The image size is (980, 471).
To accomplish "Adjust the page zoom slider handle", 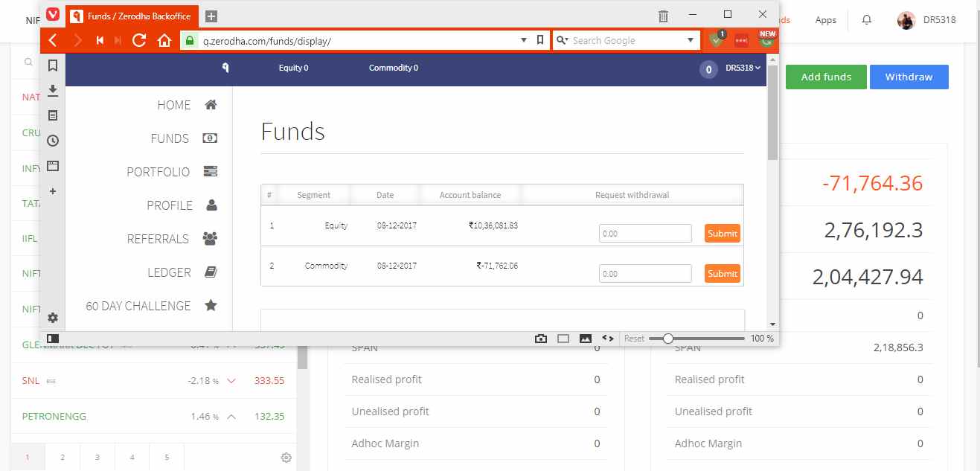I will pos(668,339).
